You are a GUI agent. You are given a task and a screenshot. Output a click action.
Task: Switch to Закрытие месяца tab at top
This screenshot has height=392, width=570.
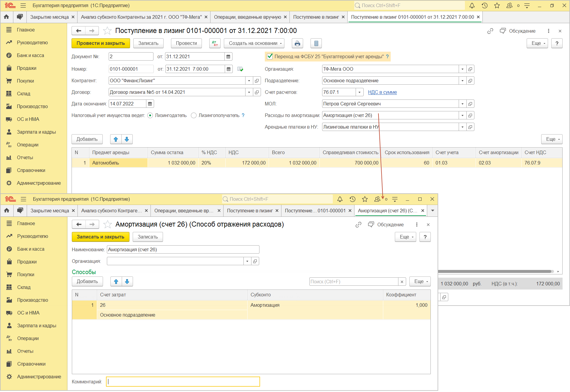click(49, 17)
